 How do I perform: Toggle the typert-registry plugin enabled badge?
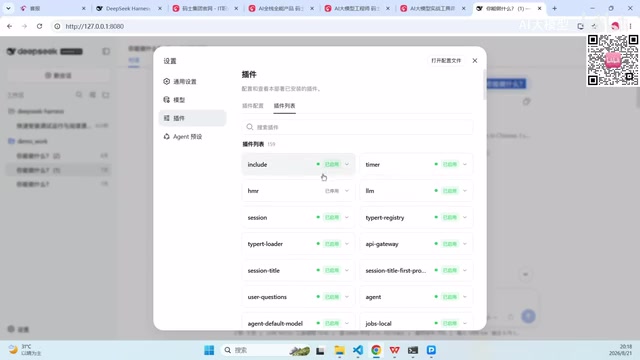click(450, 217)
